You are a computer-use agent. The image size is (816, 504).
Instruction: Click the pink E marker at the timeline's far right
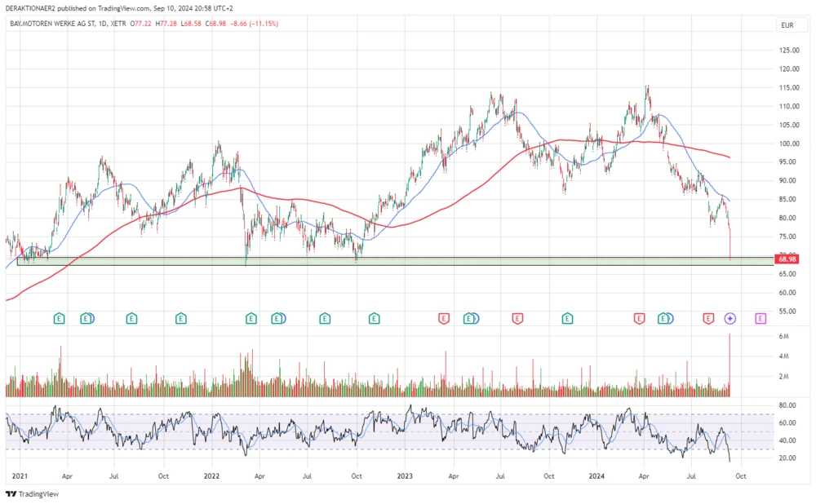click(759, 319)
